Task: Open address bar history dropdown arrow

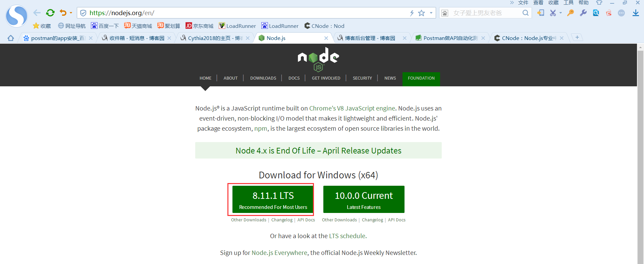Action: coord(431,13)
